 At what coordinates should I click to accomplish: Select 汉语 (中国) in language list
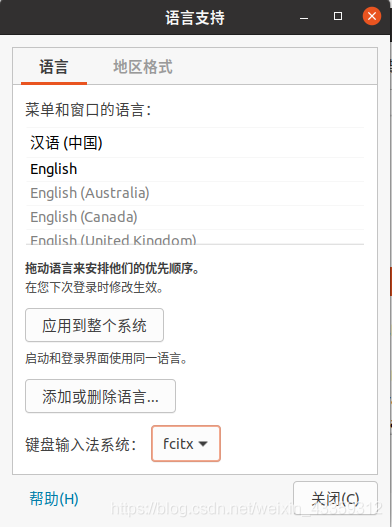195,143
